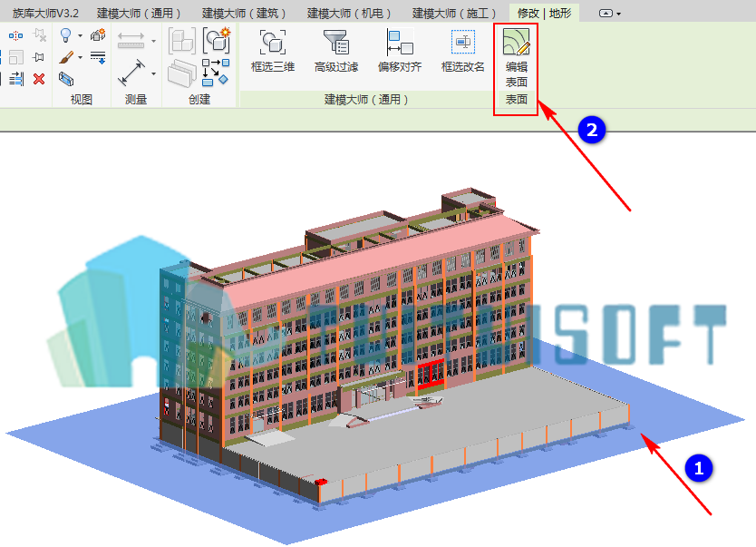Click the 3D box icon below the paintbrush
Screen dimensions: 756x547
tap(66, 79)
